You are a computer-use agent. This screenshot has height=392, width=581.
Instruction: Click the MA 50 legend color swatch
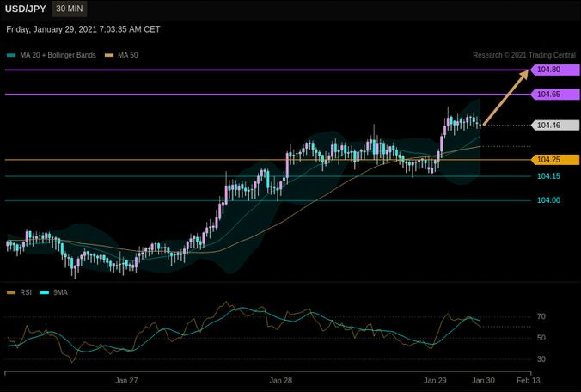click(109, 55)
